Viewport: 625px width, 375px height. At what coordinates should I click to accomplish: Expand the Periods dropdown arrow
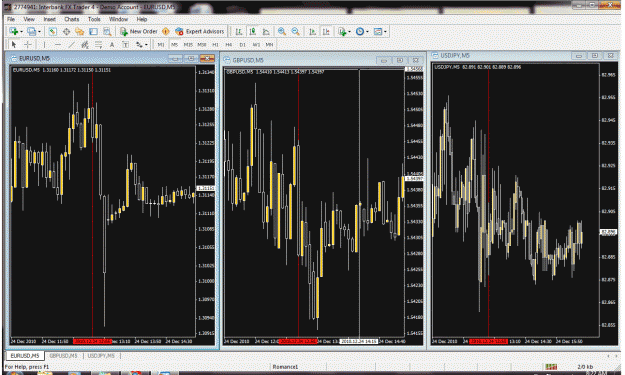tap(367, 31)
